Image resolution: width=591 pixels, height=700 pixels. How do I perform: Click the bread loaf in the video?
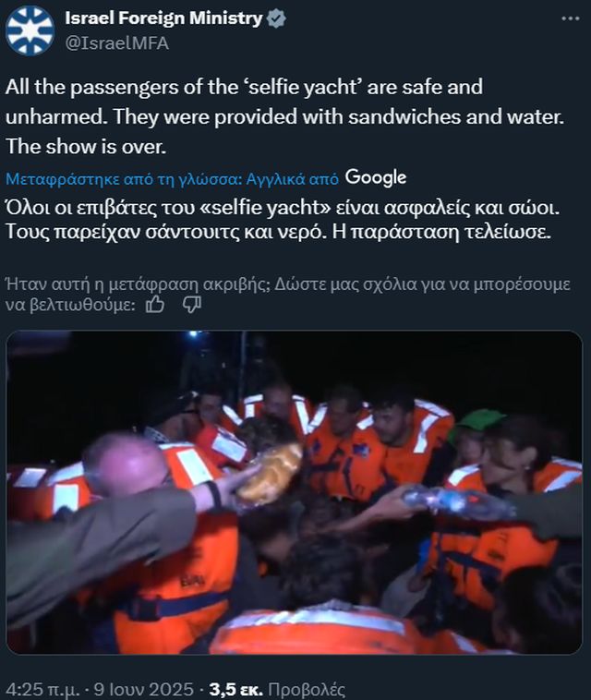tap(269, 472)
